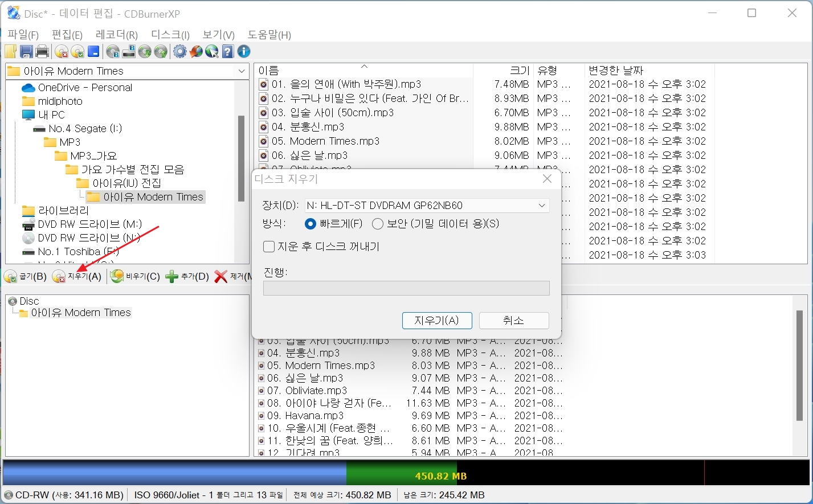This screenshot has width=813, height=504.
Task: Click the floppy disk save icon
Action: (26, 52)
